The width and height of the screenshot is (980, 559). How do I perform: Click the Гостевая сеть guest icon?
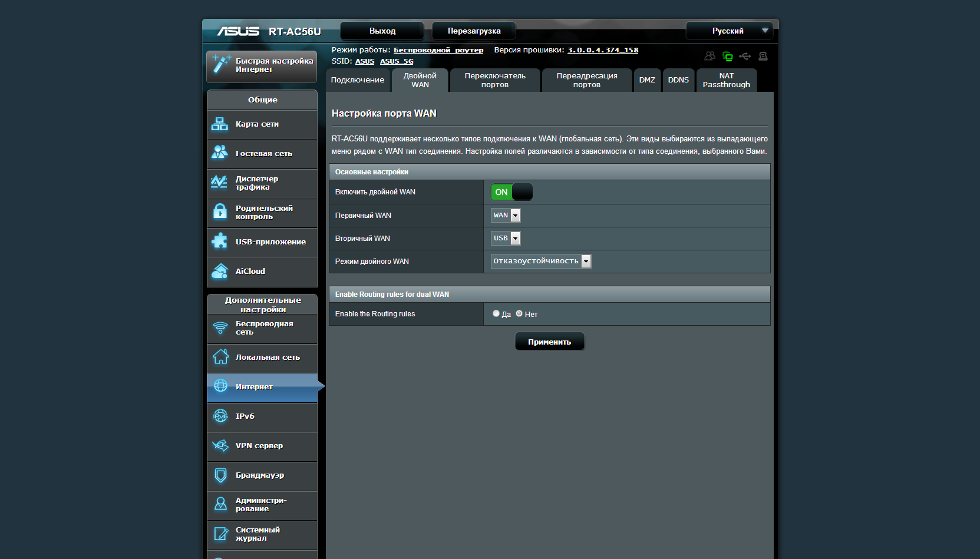[x=220, y=153]
